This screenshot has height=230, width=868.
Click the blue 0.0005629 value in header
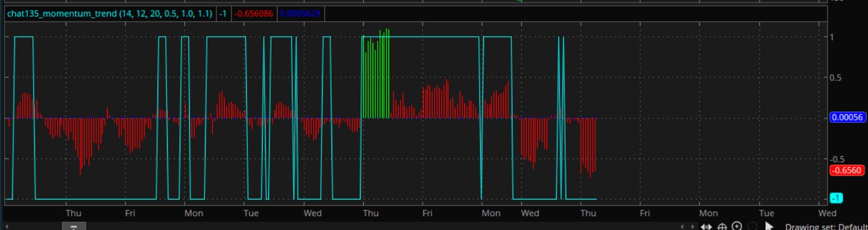pyautogui.click(x=299, y=13)
